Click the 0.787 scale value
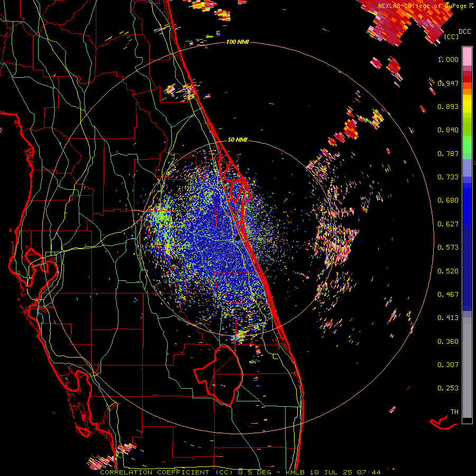 [448, 153]
